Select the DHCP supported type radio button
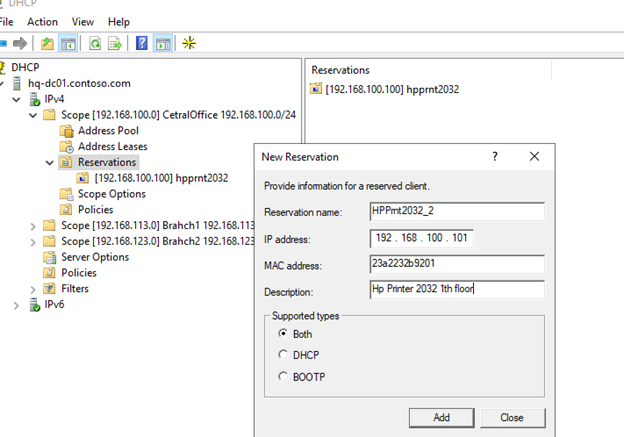This screenshot has width=624, height=437. point(283,354)
